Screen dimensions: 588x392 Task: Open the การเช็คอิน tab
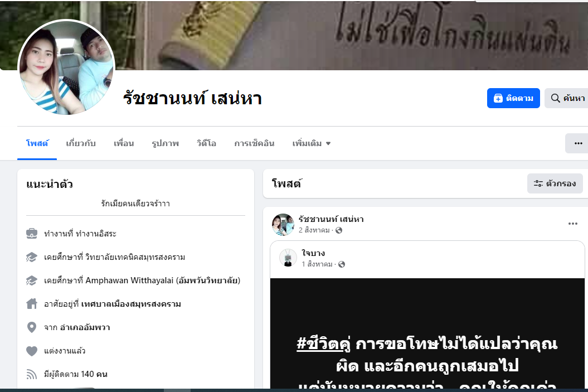(x=254, y=143)
